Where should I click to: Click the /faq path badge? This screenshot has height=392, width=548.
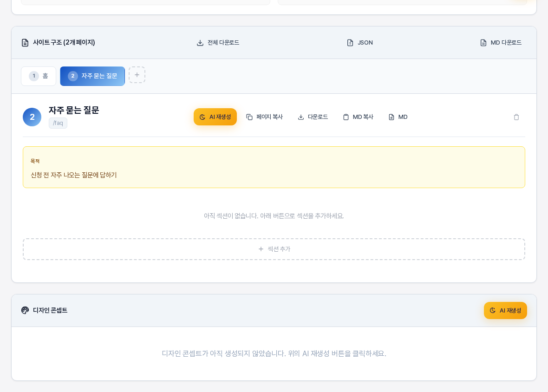(58, 123)
